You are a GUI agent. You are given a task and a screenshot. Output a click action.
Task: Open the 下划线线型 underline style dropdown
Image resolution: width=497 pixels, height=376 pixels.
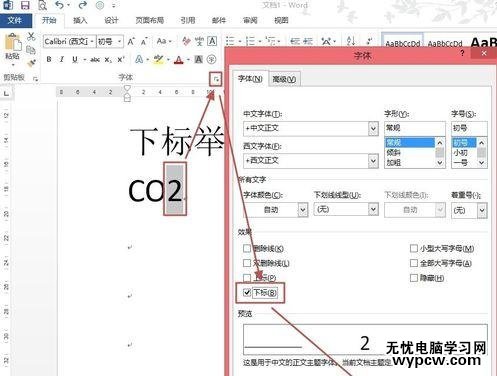(373, 209)
